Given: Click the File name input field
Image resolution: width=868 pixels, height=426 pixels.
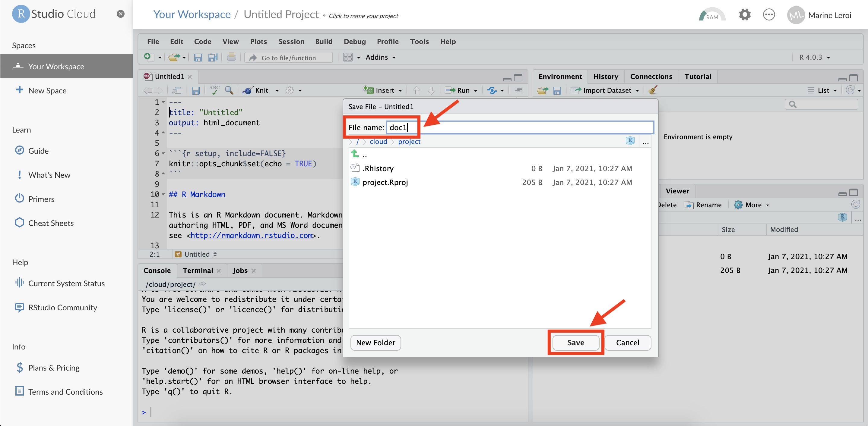Looking at the screenshot, I should [520, 127].
